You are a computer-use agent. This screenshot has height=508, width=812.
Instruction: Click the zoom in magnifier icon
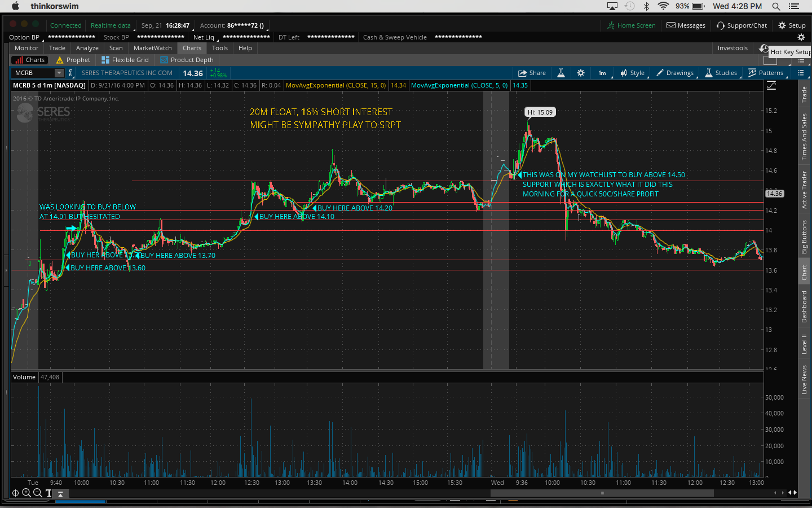click(x=27, y=493)
